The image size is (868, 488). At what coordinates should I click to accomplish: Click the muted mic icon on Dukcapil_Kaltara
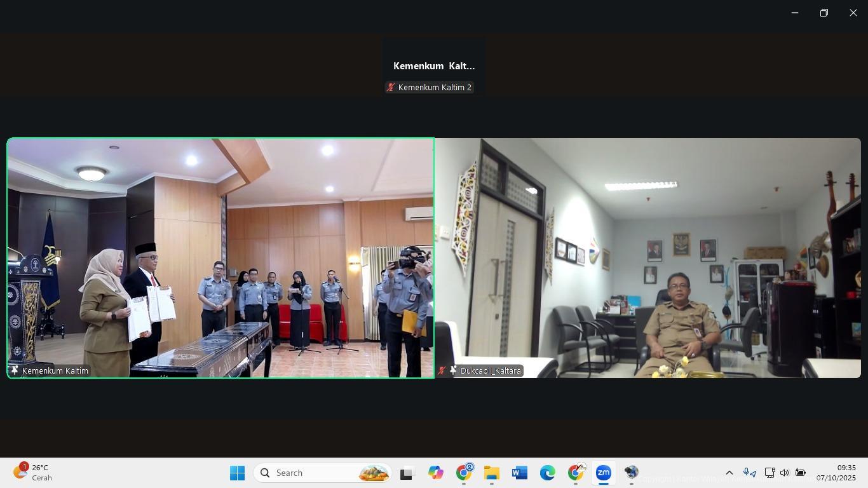coord(442,370)
